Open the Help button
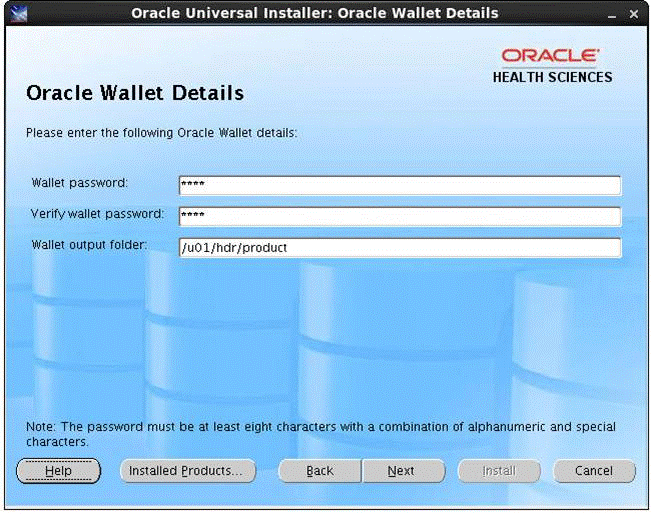Screen dimensions: 651x514 point(59,471)
